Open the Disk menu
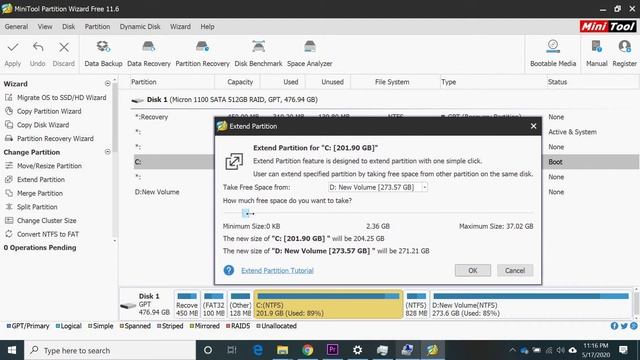Screen dimensions: 640x360 click(x=69, y=27)
